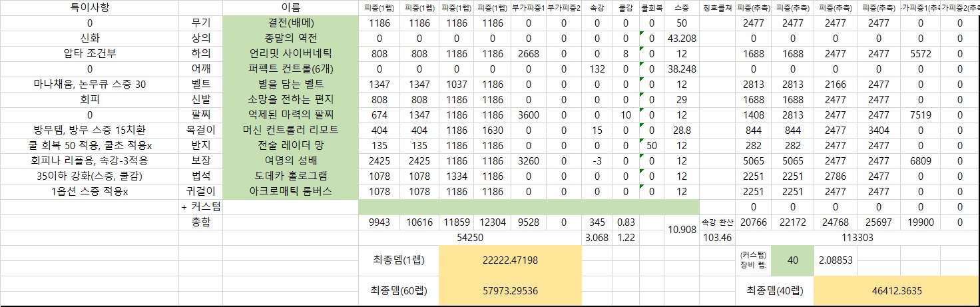Select the 46412.3635 level 40 damage result
Viewport: 980px width, 307px height.
coord(895,291)
